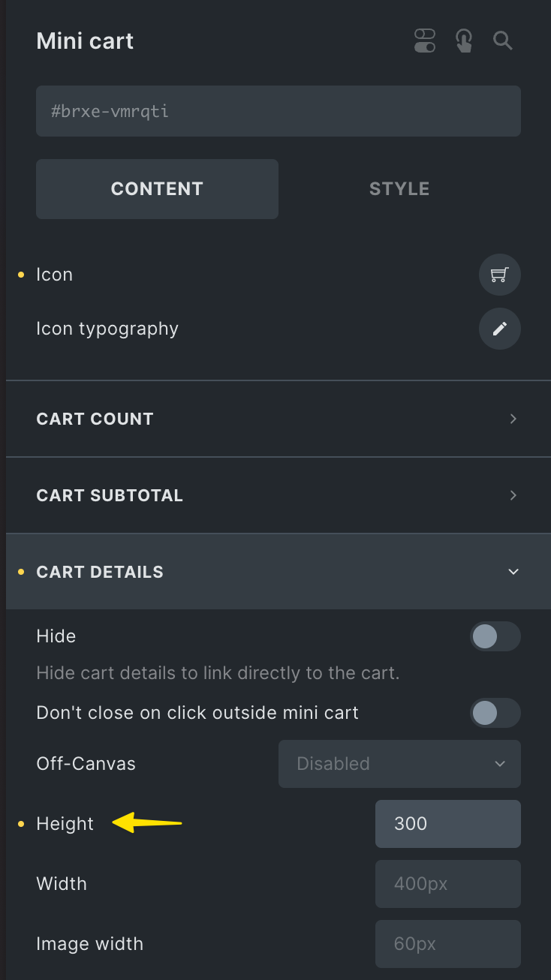551x980 pixels.
Task: Click the yellow dot next to Icon
Action: pos(21,275)
